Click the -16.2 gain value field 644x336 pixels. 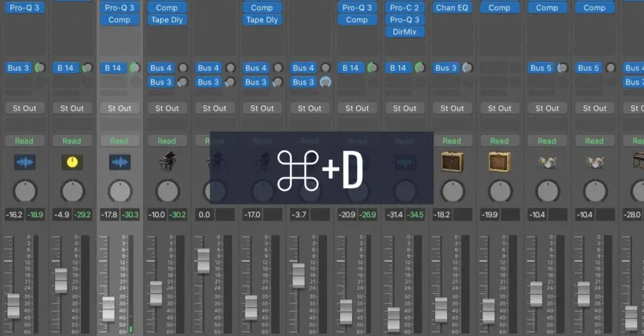[x=14, y=214]
